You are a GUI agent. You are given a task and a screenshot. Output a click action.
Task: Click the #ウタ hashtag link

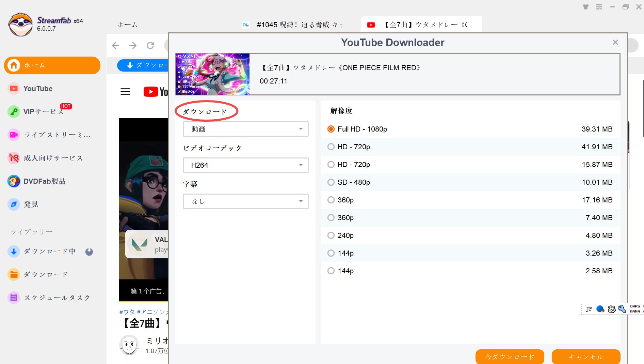click(x=127, y=312)
